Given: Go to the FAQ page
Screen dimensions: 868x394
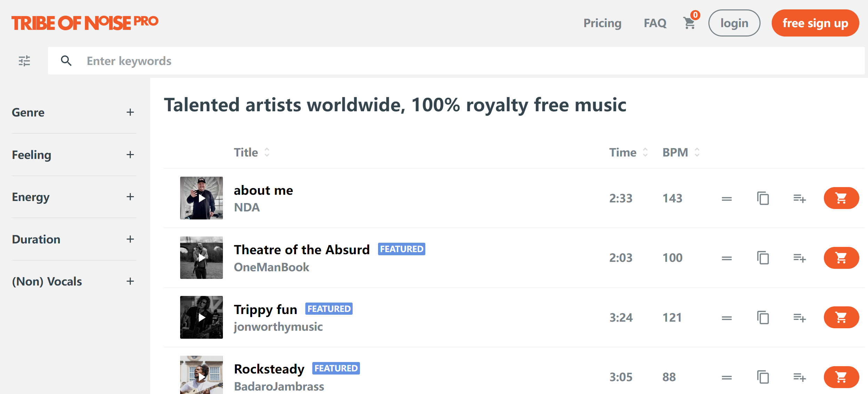Looking at the screenshot, I should click(655, 23).
